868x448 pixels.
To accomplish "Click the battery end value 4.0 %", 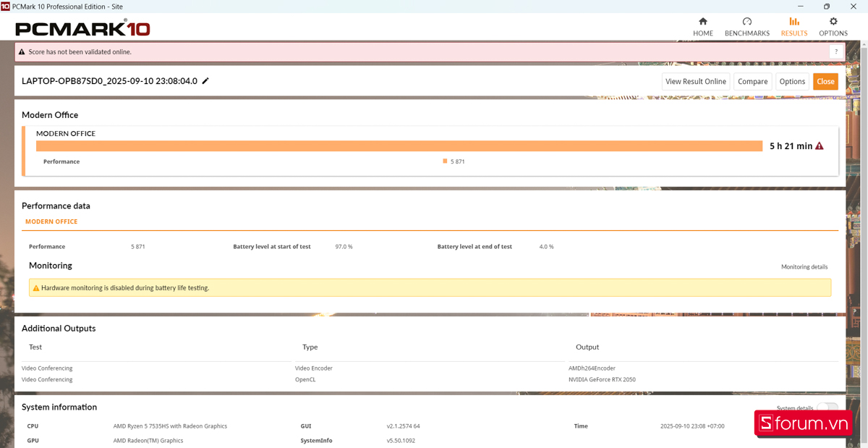I will point(547,247).
